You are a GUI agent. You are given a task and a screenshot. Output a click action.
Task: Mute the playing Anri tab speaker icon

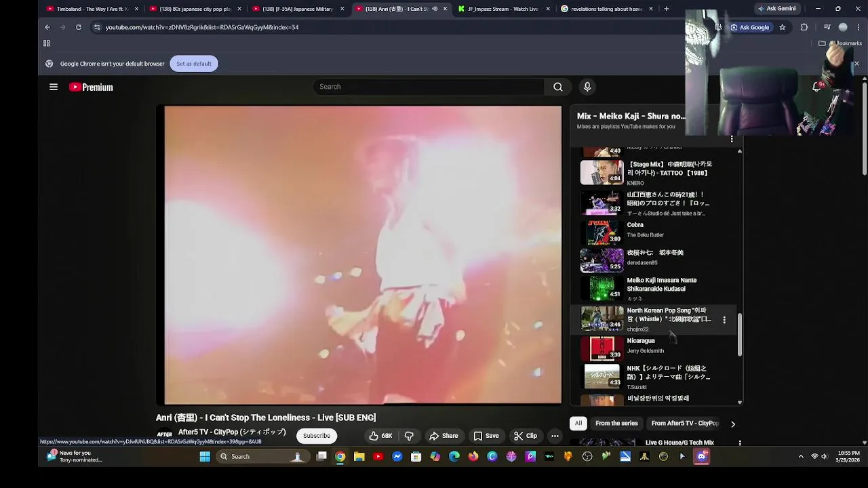(x=435, y=9)
